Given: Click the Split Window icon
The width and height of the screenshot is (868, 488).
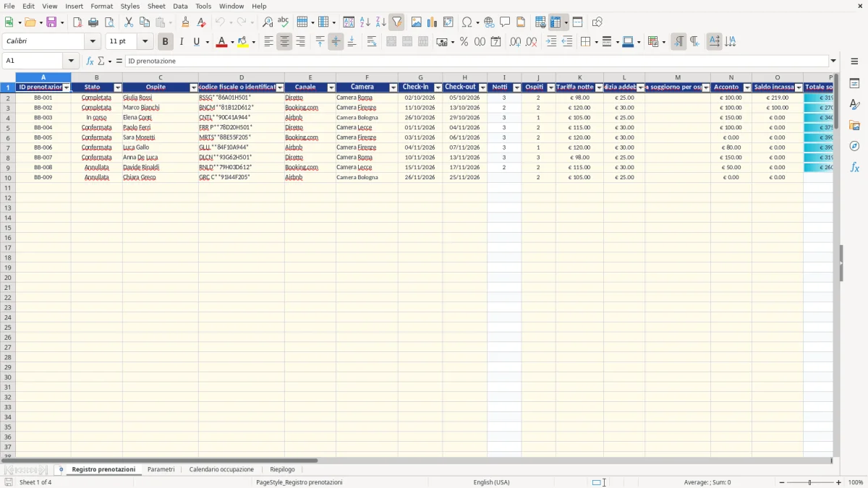Looking at the screenshot, I should pyautogui.click(x=578, y=22).
